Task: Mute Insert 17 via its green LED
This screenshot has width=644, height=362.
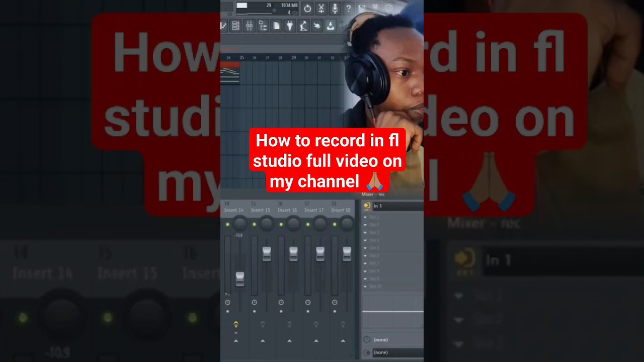Action: [307, 224]
